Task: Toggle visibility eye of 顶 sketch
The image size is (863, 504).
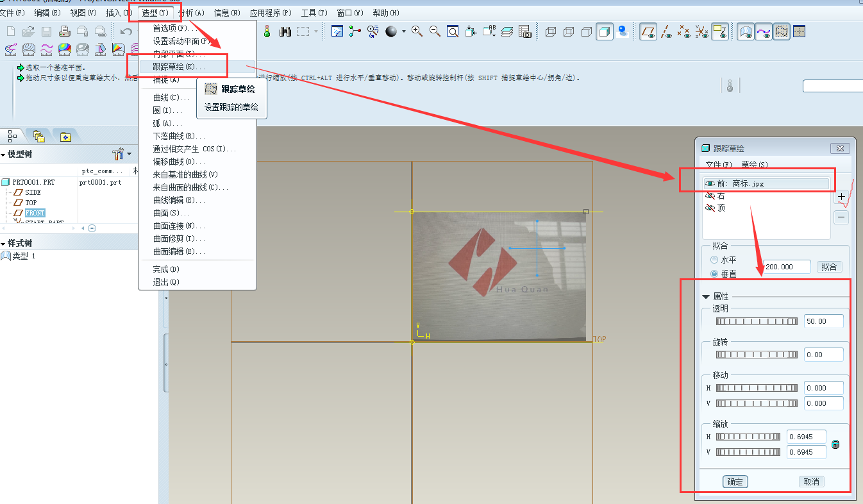Action: coord(710,208)
